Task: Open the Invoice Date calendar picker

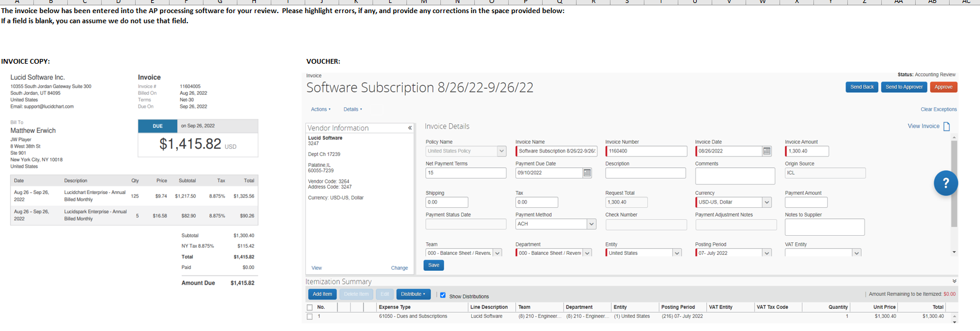Action: pos(766,151)
